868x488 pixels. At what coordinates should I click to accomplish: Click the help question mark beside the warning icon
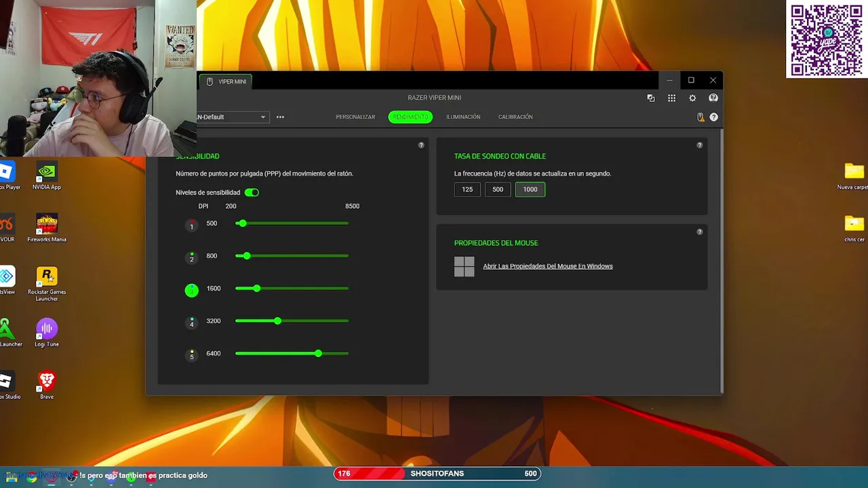(713, 117)
